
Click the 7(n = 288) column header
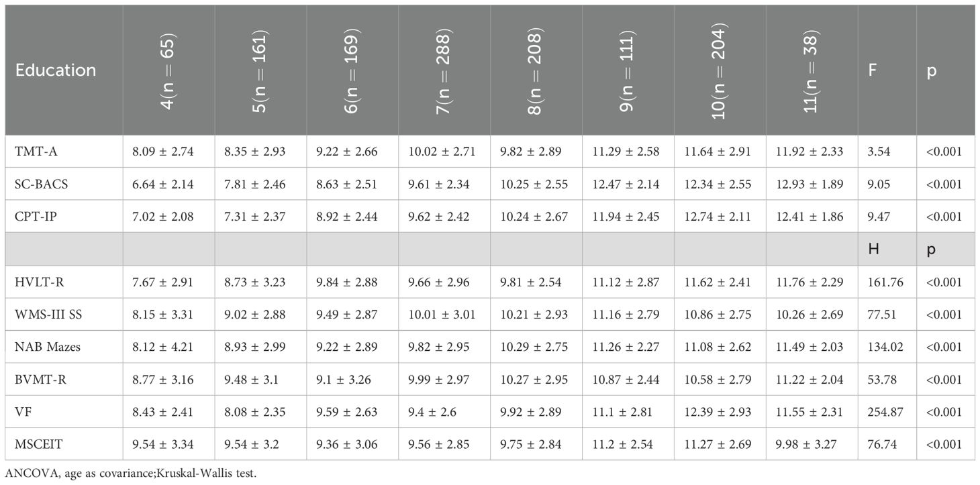(x=444, y=70)
